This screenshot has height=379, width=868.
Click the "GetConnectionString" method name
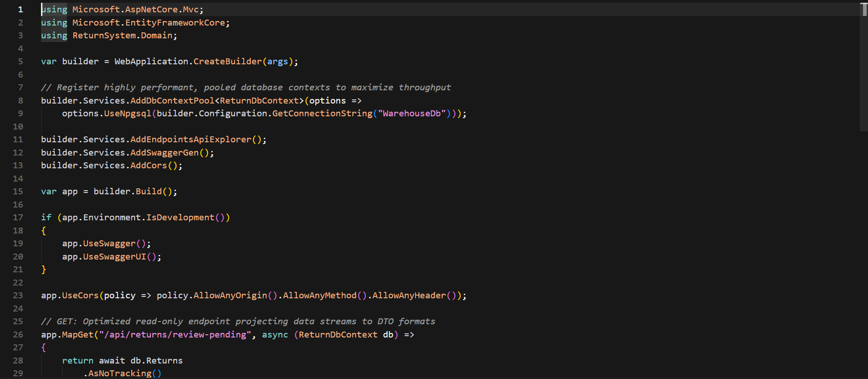(x=323, y=114)
